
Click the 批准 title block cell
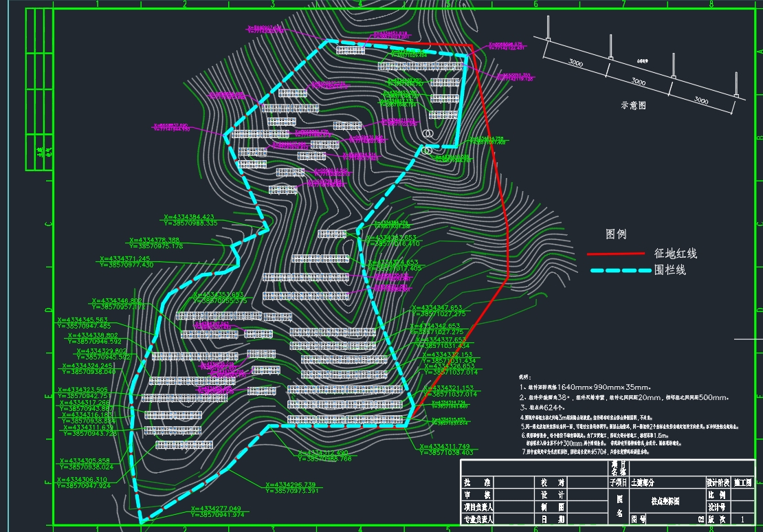tap(477, 483)
